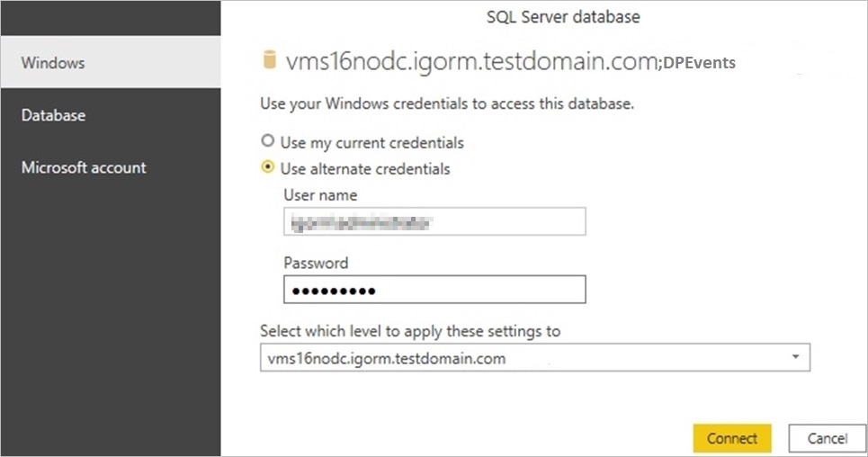Click the server name heading text
868x457 pixels.
pos(471,62)
